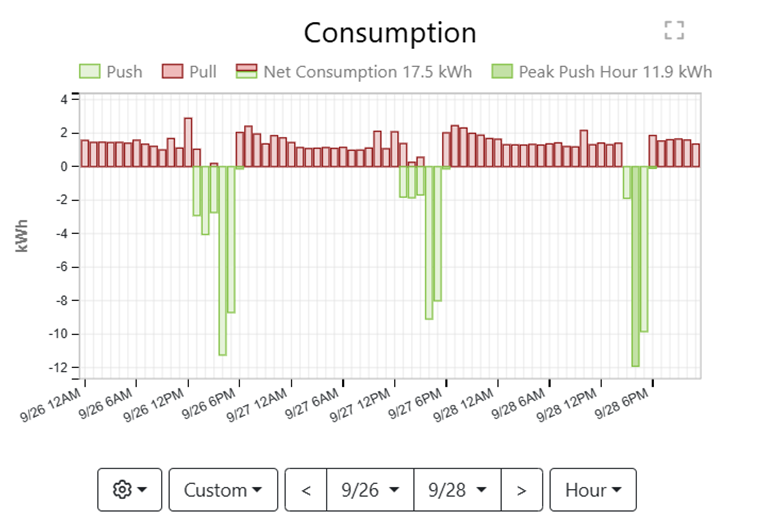Click the Consumption chart title
Viewport: 757px width, 531px height.
[x=390, y=33]
